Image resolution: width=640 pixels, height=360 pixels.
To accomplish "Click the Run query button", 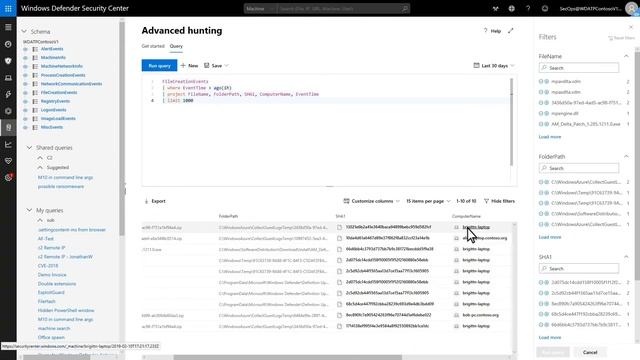I will point(159,65).
